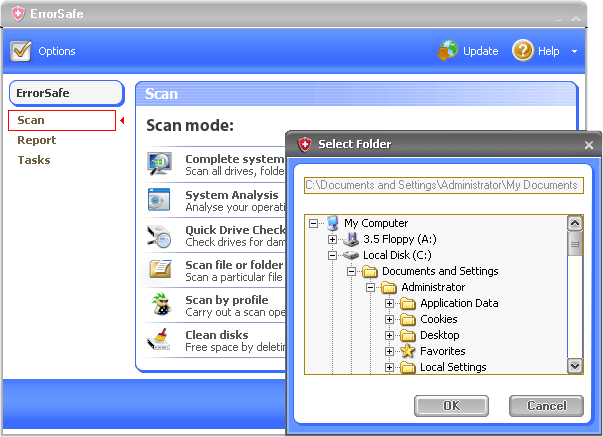
Task: Click the folder tree scrollbar thumb
Action: (575, 244)
